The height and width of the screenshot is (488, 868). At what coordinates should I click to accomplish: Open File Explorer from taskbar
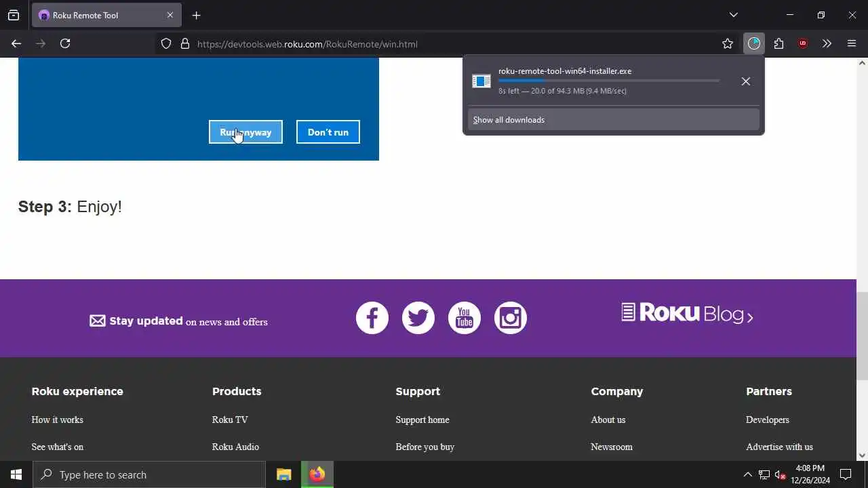284,474
